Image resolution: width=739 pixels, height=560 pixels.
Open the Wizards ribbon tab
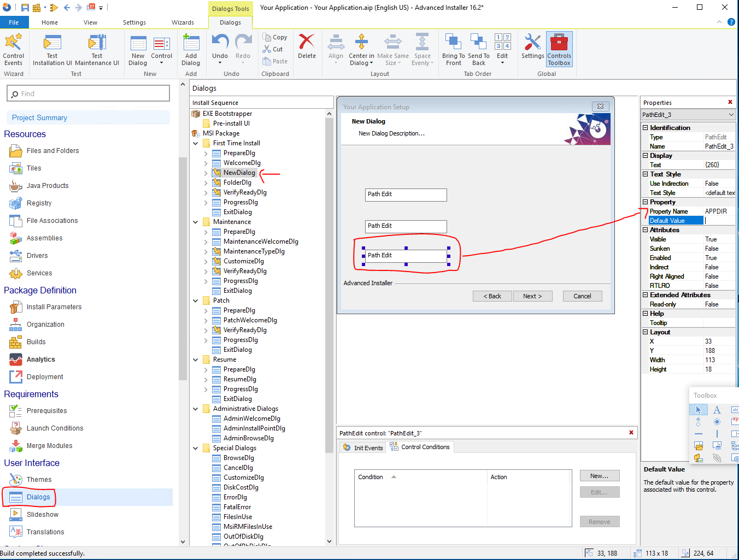coord(183,22)
